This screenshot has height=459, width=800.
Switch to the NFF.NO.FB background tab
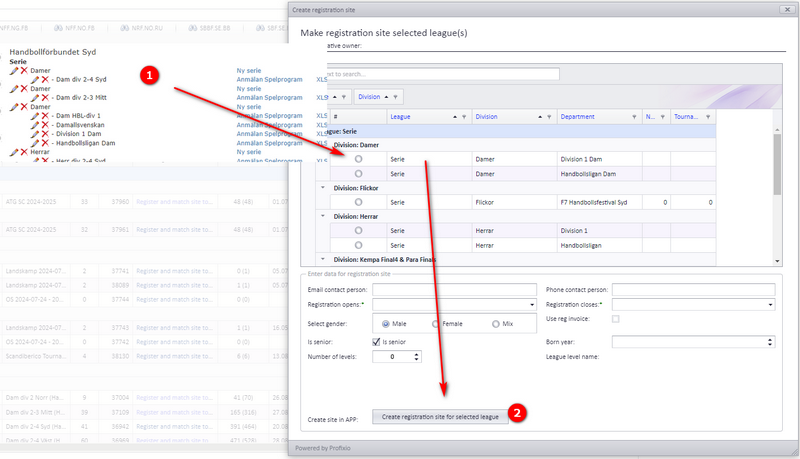[74, 28]
